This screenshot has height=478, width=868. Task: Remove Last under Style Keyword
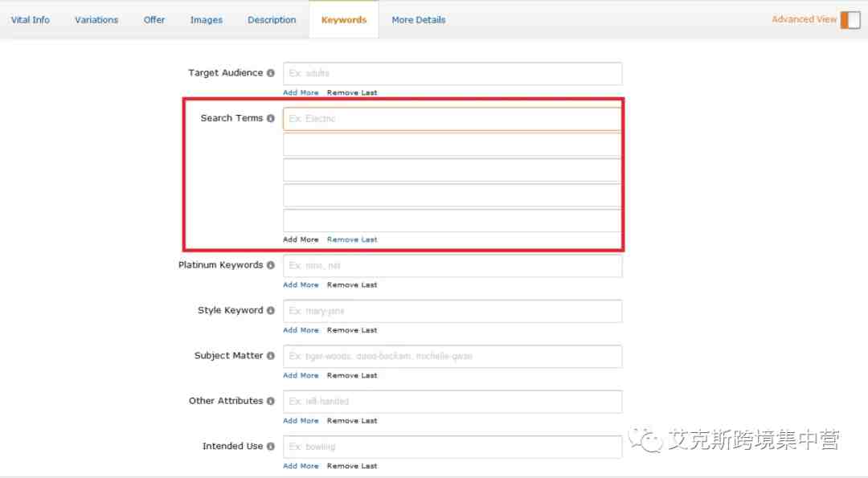point(352,330)
